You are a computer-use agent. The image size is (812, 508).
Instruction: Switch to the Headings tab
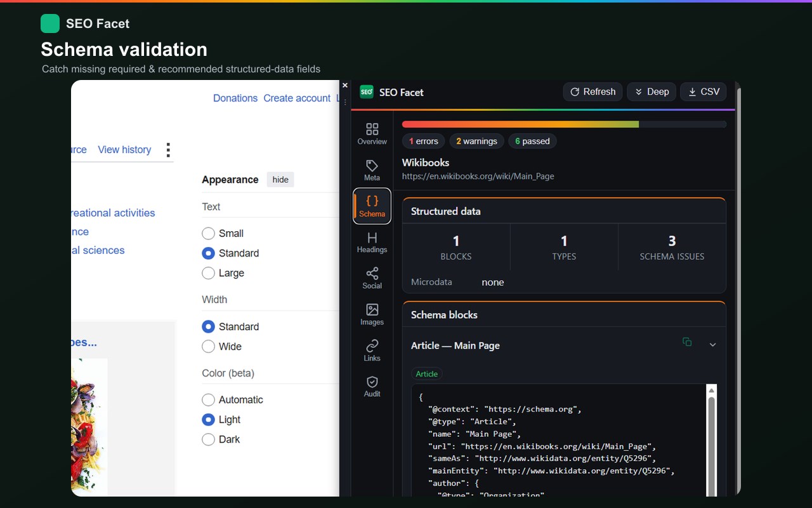coord(372,243)
